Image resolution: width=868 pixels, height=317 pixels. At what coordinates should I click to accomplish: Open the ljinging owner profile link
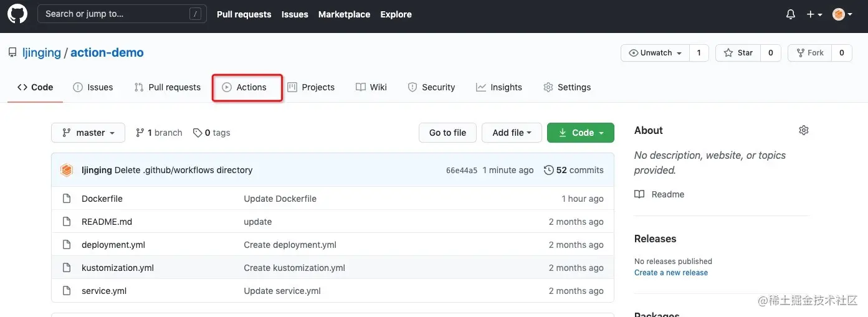pos(42,53)
